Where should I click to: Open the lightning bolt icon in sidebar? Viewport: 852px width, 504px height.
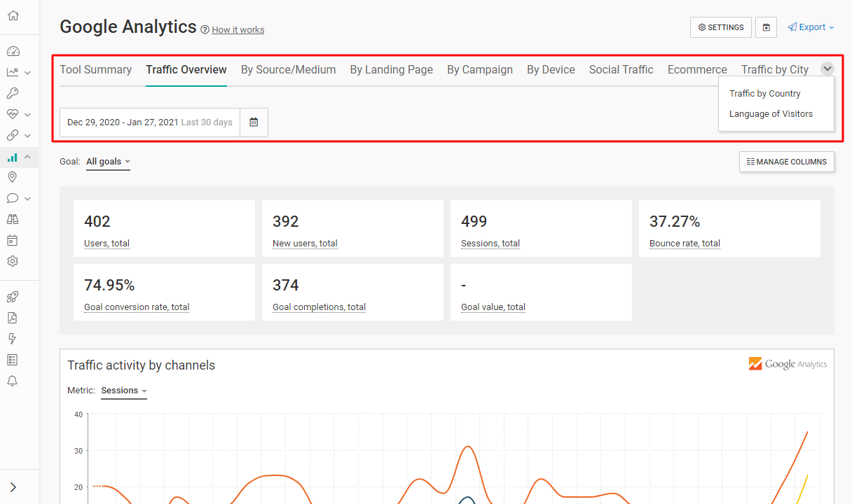(x=13, y=339)
